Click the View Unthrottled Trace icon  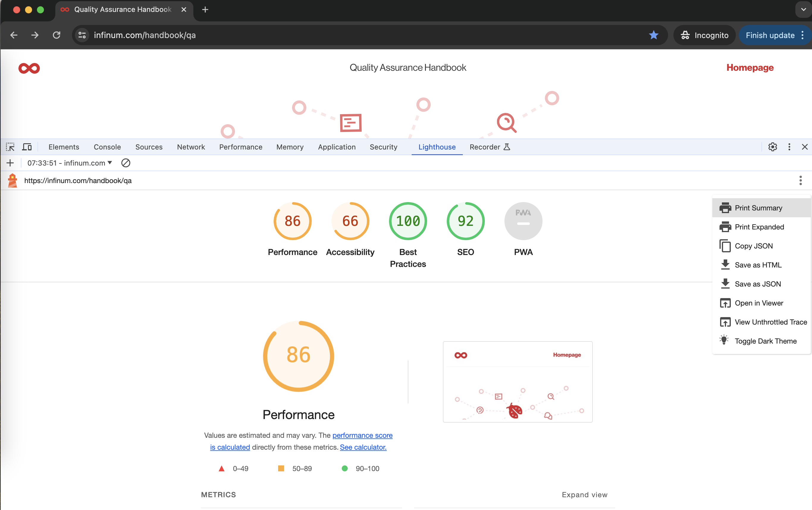point(725,322)
